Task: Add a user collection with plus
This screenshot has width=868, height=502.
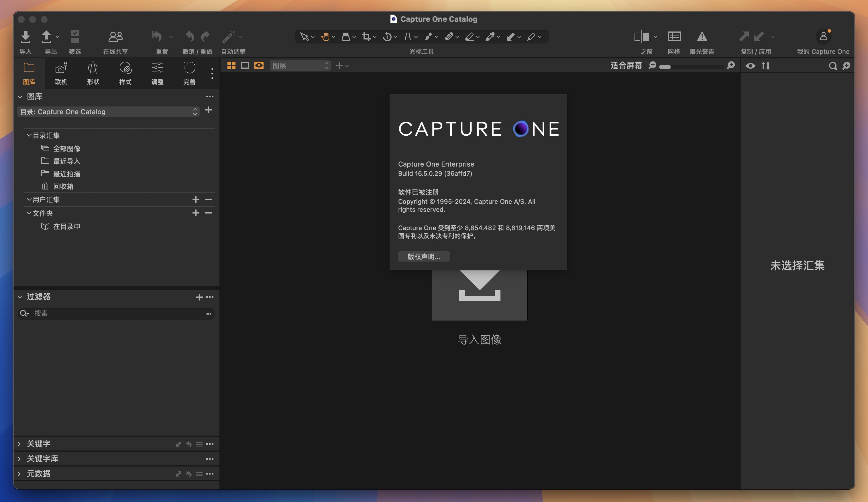Action: point(196,199)
